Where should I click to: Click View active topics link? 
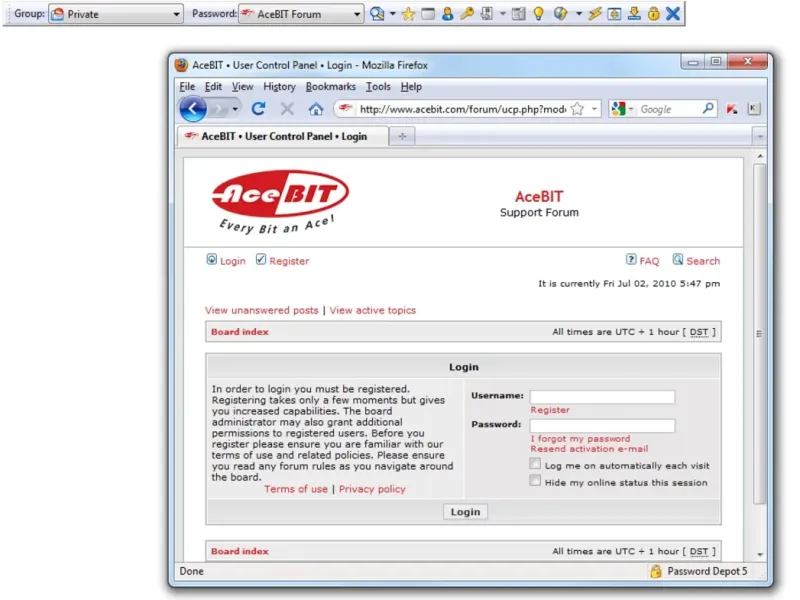[372, 310]
